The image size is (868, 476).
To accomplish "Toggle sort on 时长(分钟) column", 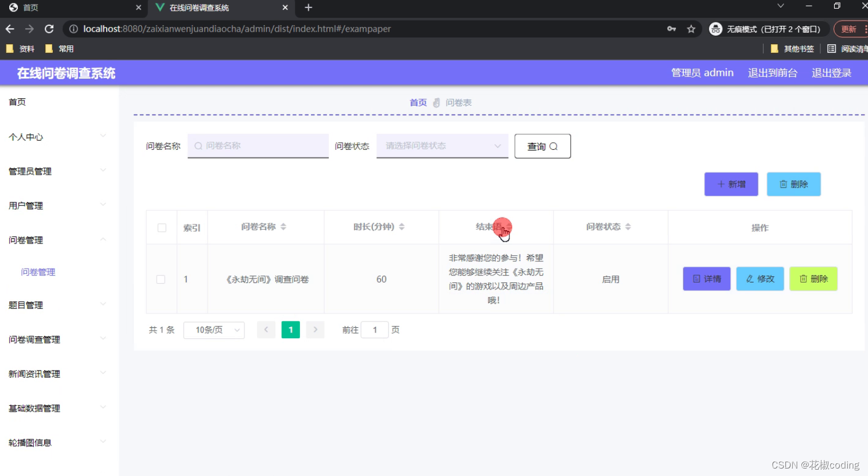I will [402, 226].
